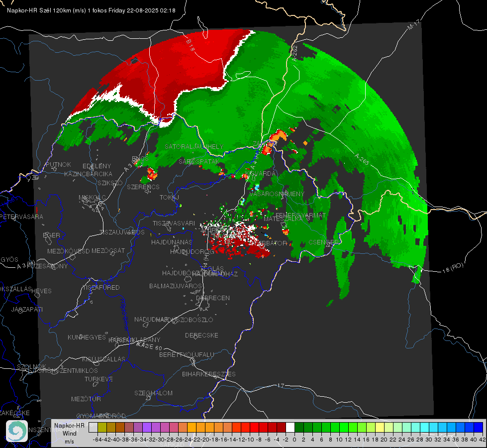Select the SZERENCS label

coord(143,187)
